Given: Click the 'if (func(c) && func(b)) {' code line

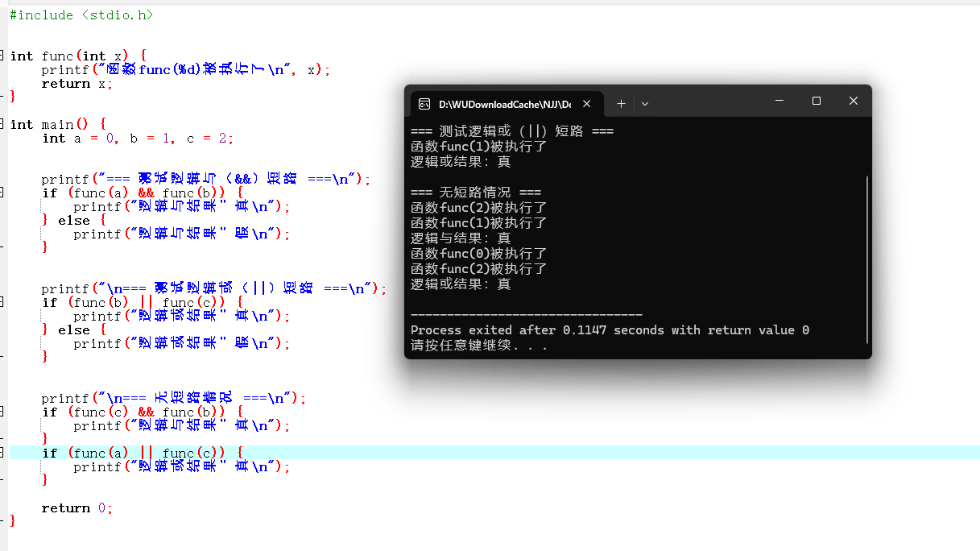Looking at the screenshot, I should [x=143, y=412].
